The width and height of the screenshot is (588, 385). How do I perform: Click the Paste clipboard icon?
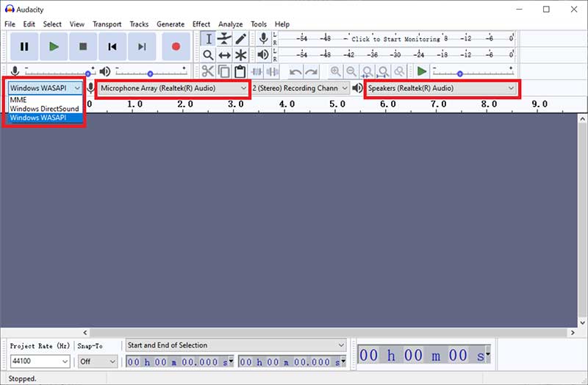240,71
